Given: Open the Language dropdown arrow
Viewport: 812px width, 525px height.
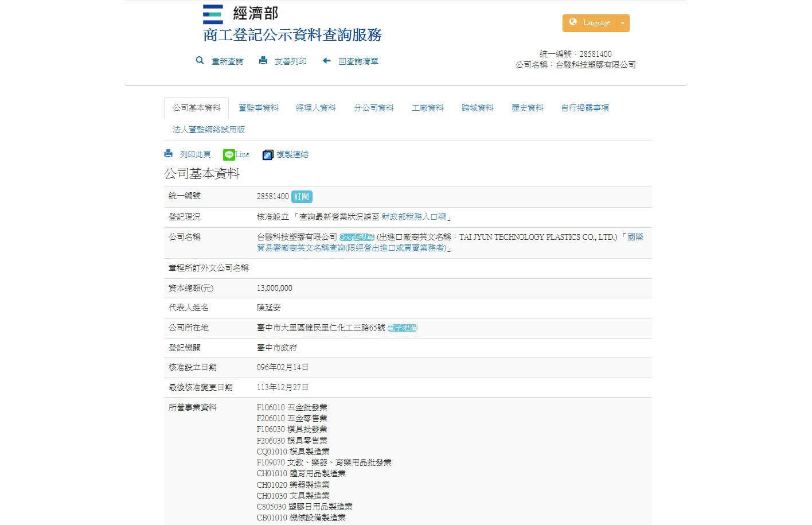Looking at the screenshot, I should pos(623,24).
